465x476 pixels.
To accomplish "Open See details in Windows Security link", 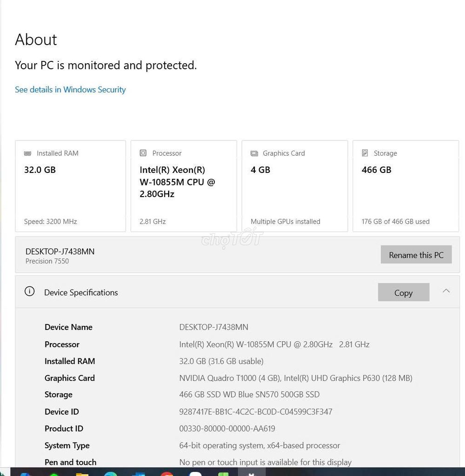I will coord(70,90).
